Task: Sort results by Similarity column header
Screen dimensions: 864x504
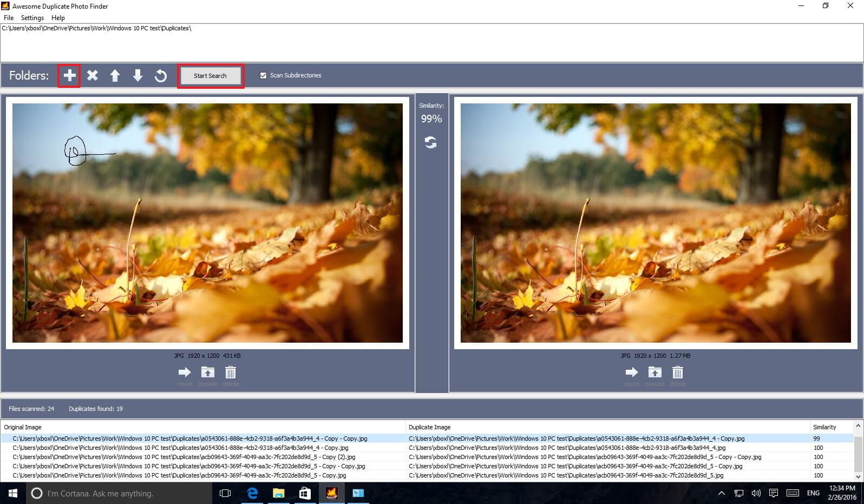Action: pyautogui.click(x=824, y=427)
